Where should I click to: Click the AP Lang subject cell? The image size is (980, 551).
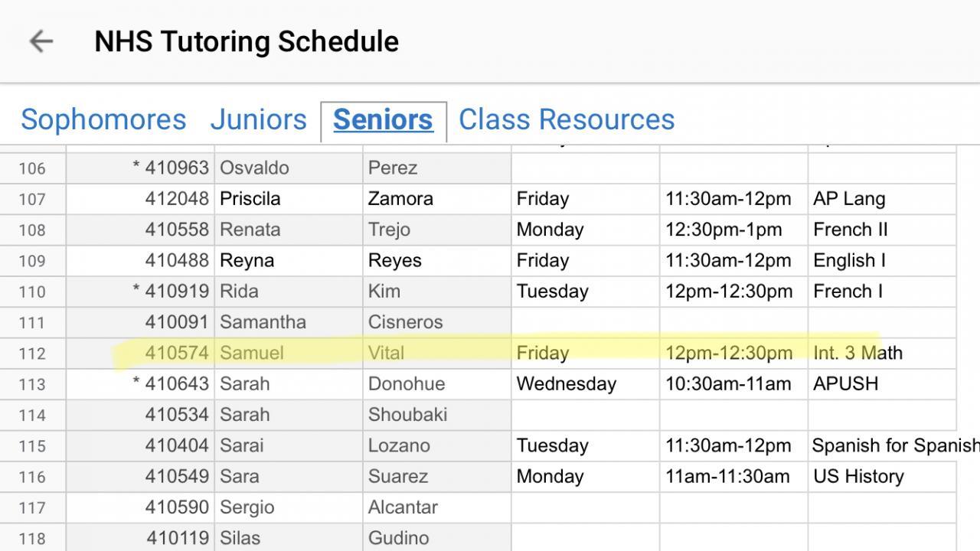click(880, 199)
